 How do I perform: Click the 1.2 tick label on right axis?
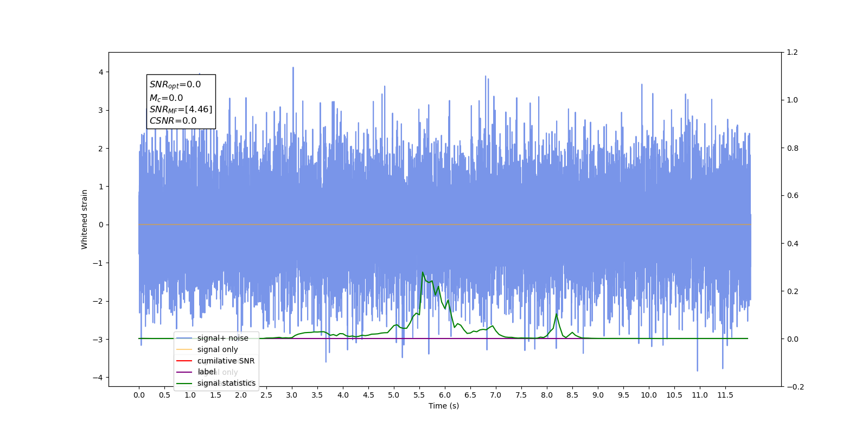(793, 53)
